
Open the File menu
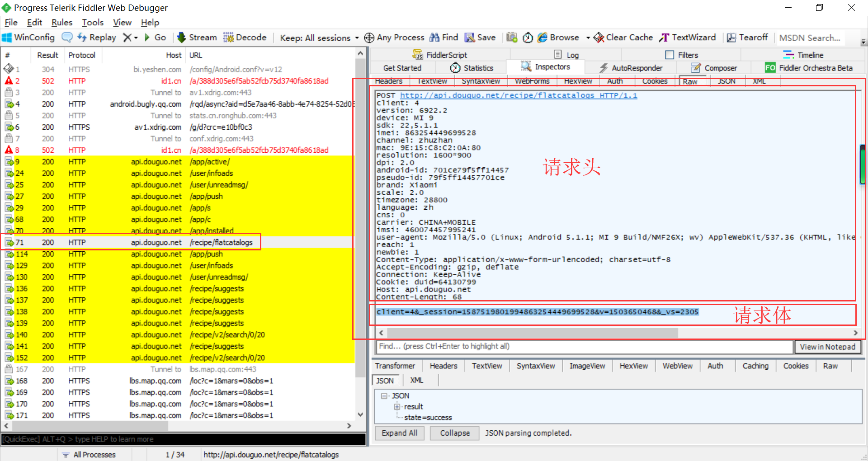(11, 22)
